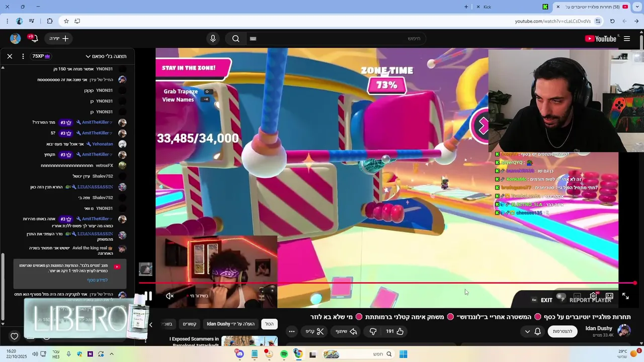Open a new browser tab
Image resolution: width=644 pixels, height=362 pixels.
466,7
